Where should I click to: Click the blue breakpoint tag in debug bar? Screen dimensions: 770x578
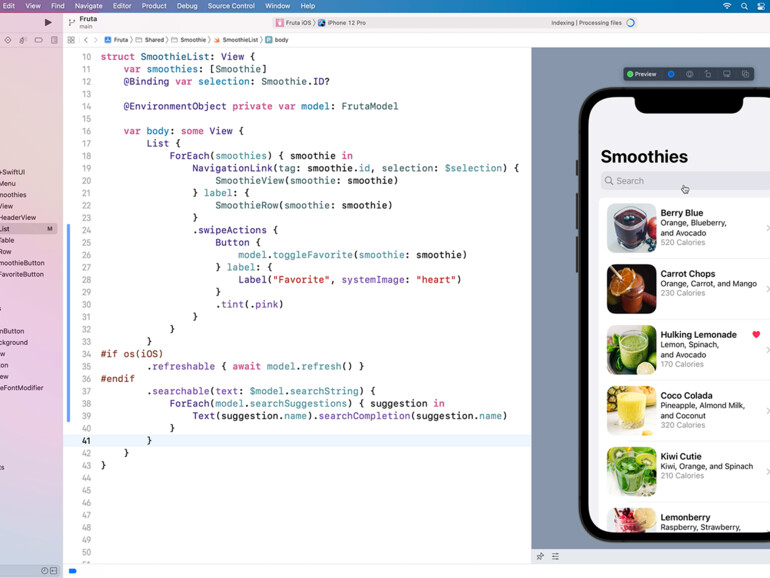73,571
